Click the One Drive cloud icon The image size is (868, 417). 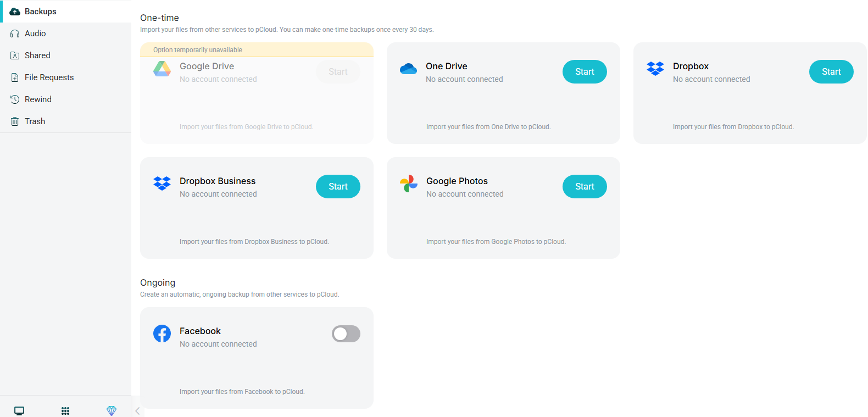point(408,69)
